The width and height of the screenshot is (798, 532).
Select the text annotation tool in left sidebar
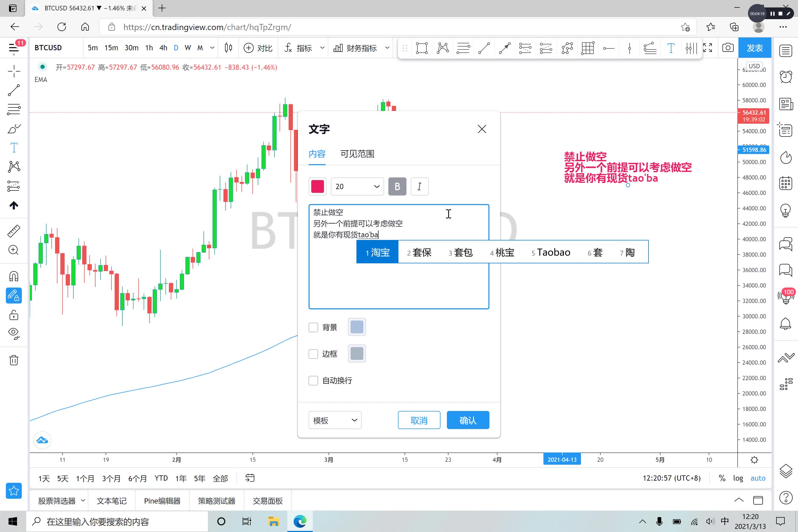point(14,148)
